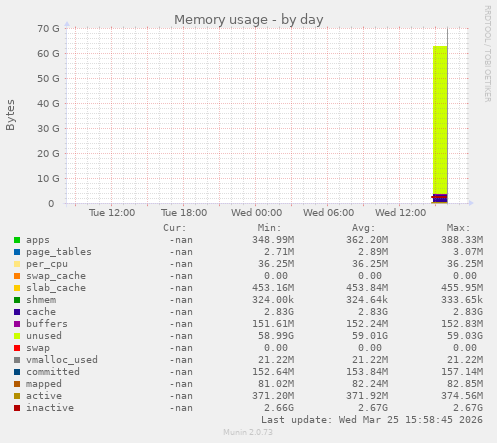497x443 pixels.
Task: Click the inactive legend color swatch
Action: [17, 408]
